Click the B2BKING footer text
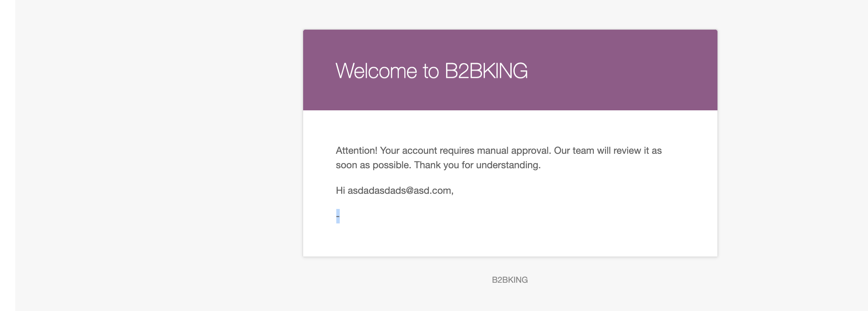The width and height of the screenshot is (868, 311). (510, 280)
